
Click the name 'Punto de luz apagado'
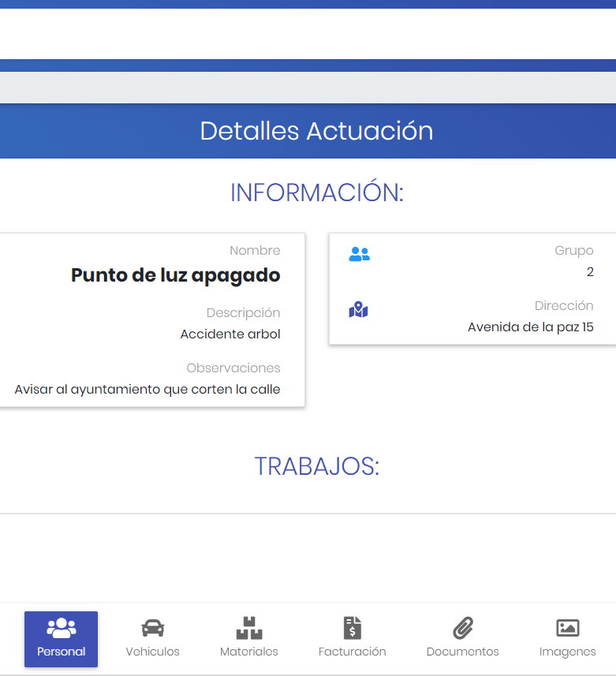(175, 275)
